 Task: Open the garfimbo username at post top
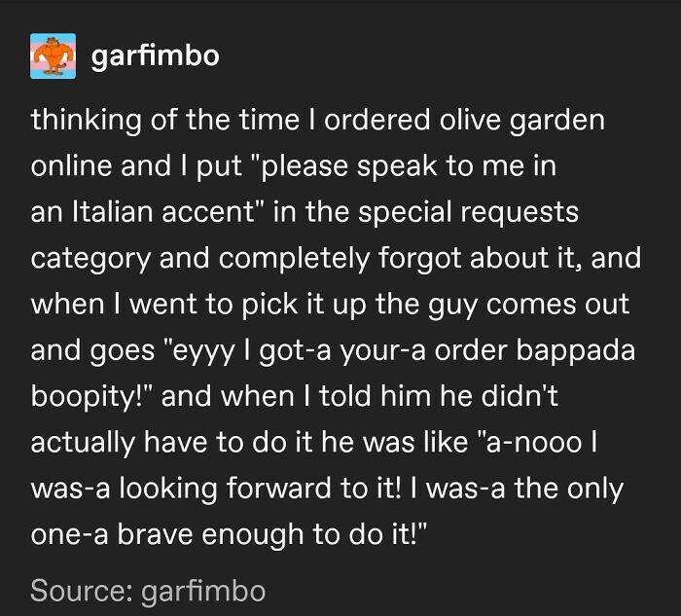[155, 55]
